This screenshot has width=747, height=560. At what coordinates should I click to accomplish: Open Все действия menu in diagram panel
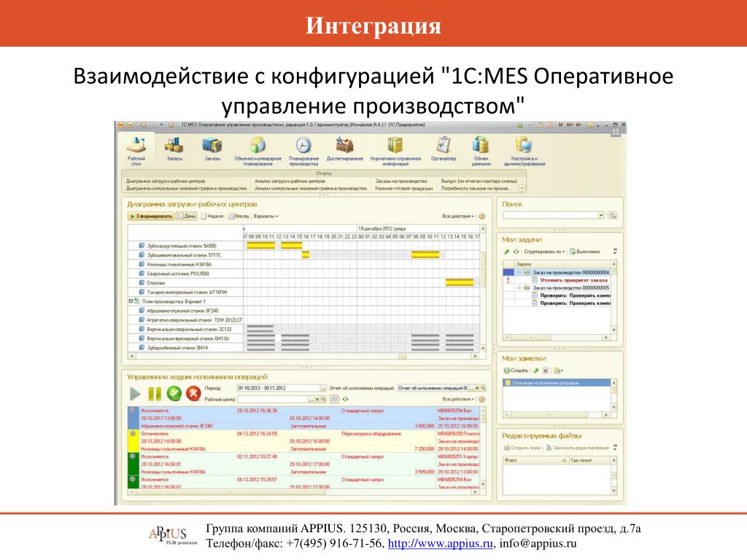[458, 216]
